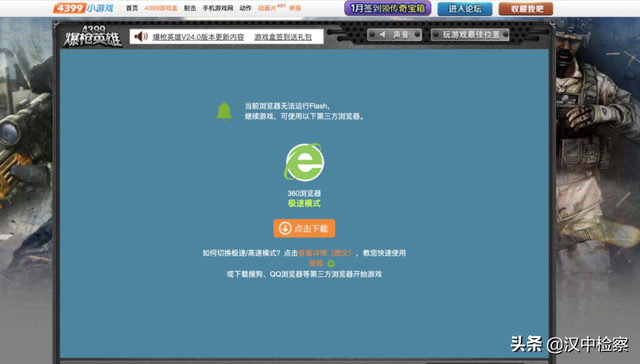The image size is (640, 364).
Task: Open 爆枪英雄V24.0版本更新内容 link
Action: pyautogui.click(x=198, y=37)
